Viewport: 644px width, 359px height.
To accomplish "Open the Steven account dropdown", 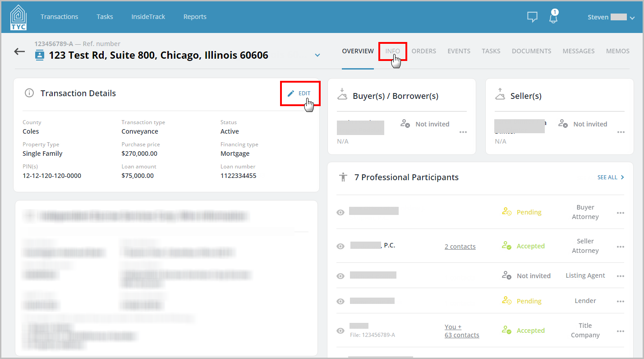I will pyautogui.click(x=632, y=17).
